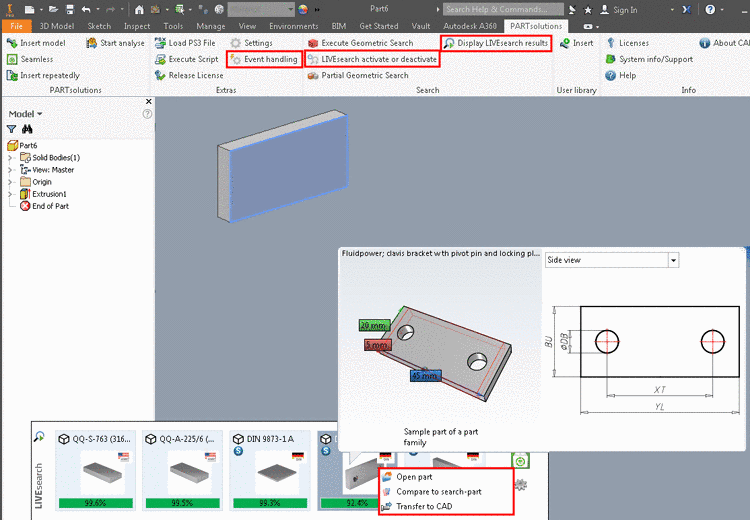Click the 99.6% green match bar
Viewport: 750px width, 520px height.
(x=97, y=503)
